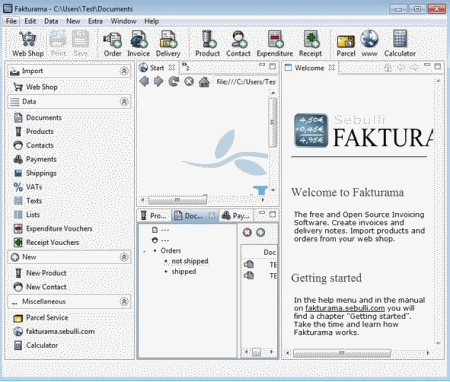
Task: Switch to the Pro... tab
Action: coord(154,216)
